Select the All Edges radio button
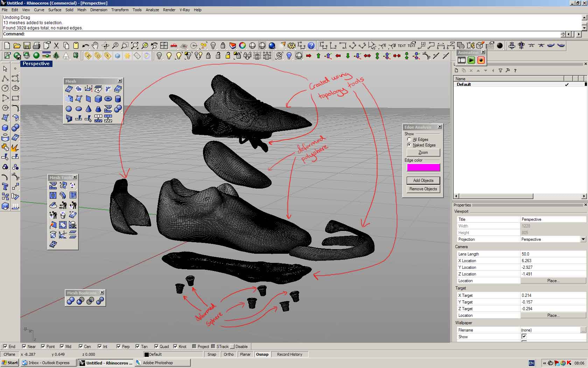This screenshot has height=368, width=588. pyautogui.click(x=409, y=139)
